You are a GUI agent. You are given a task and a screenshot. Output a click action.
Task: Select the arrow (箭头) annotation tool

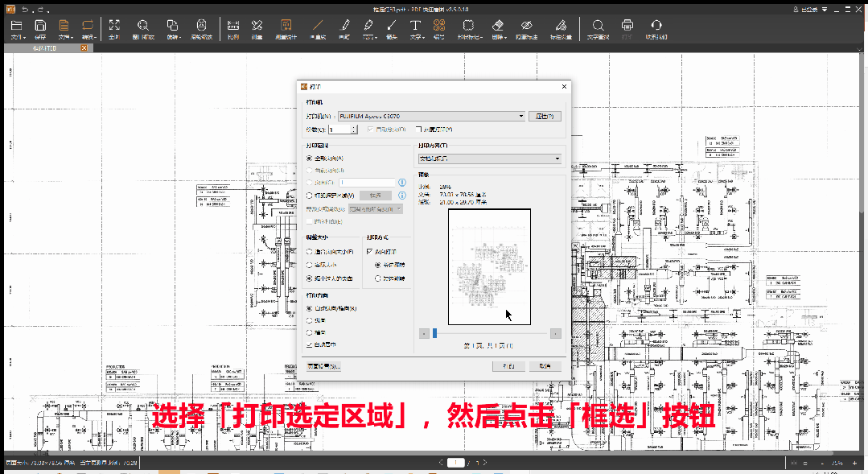(392, 26)
